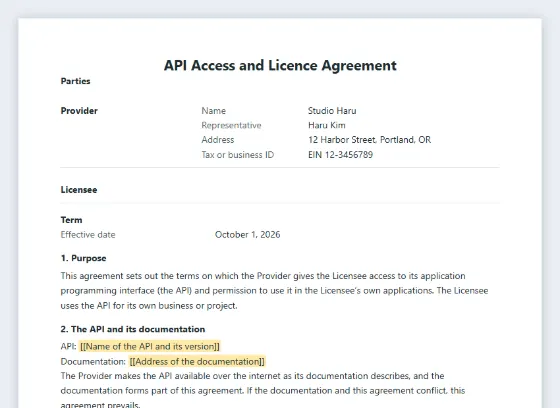The width and height of the screenshot is (560, 408).
Task: Click line starting 'documentation forms part of'
Action: (263, 390)
